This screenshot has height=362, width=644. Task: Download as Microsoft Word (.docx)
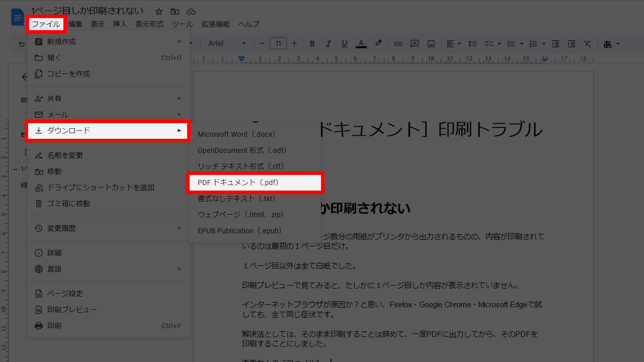(255, 134)
